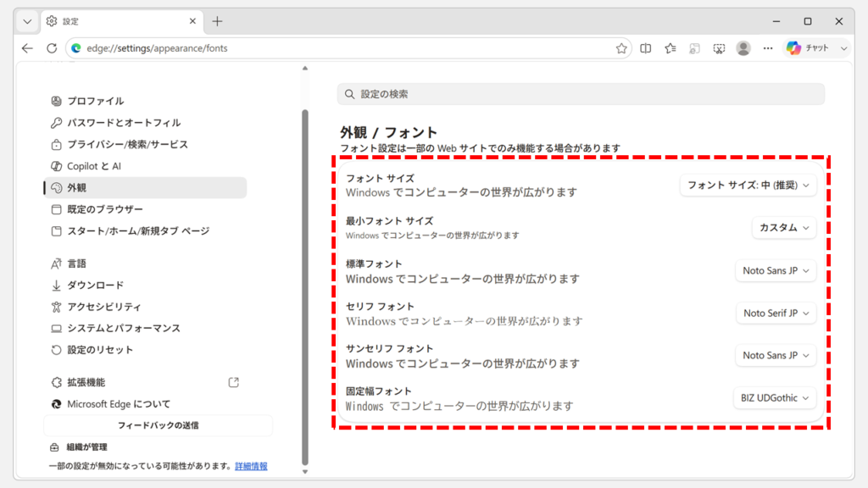The image size is (868, 488).
Task: Open the tab list chevron in the title bar
Action: [27, 21]
